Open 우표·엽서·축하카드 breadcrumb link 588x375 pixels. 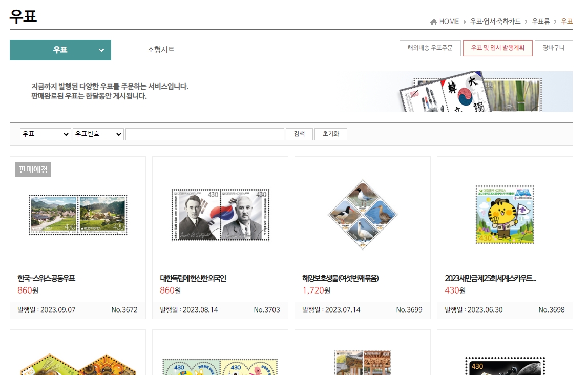click(495, 22)
